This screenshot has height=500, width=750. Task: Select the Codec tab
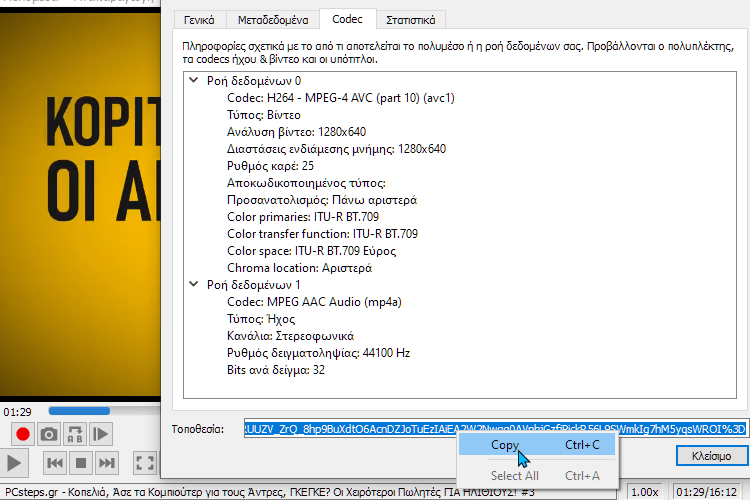pyautogui.click(x=347, y=19)
